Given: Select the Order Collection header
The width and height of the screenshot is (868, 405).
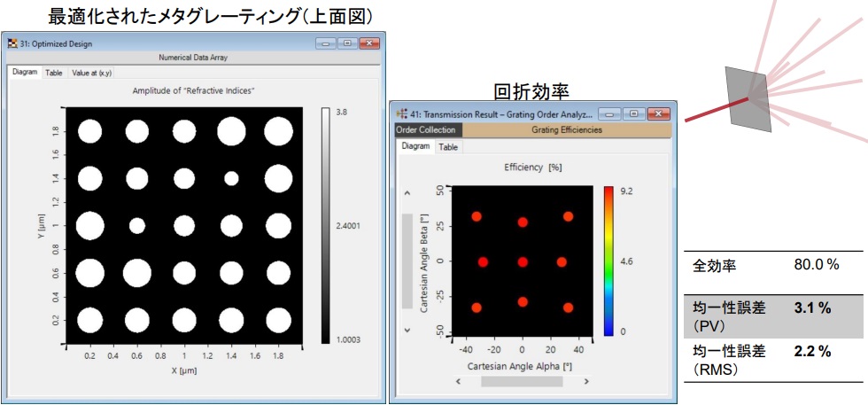Looking at the screenshot, I should 426,129.
